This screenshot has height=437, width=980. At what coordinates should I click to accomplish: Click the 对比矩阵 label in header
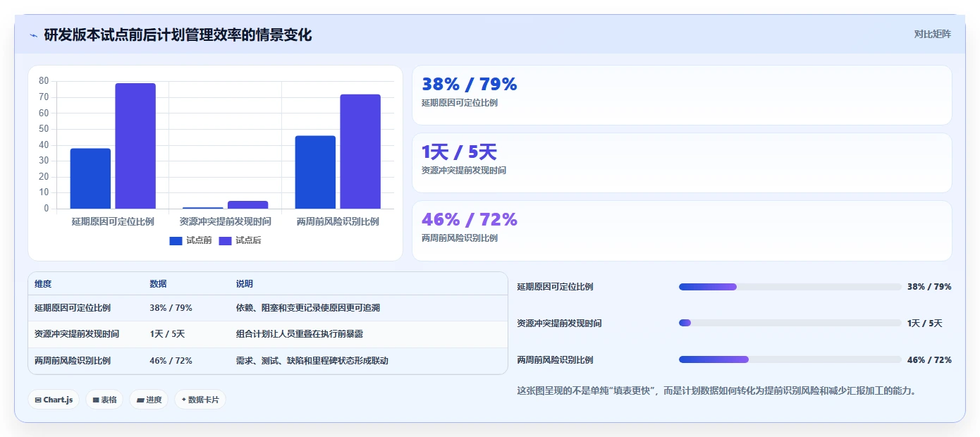tap(932, 34)
